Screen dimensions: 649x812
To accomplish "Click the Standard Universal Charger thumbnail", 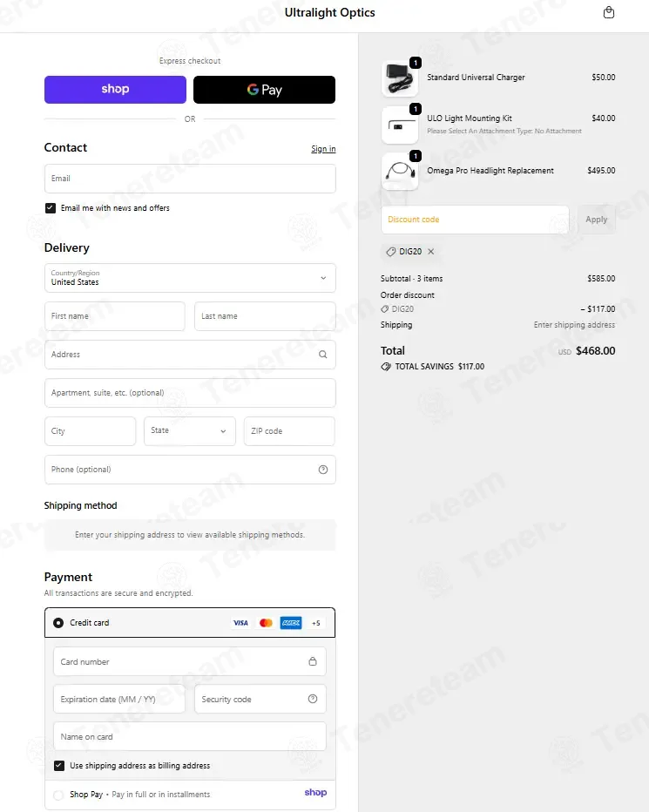I will [x=400, y=78].
